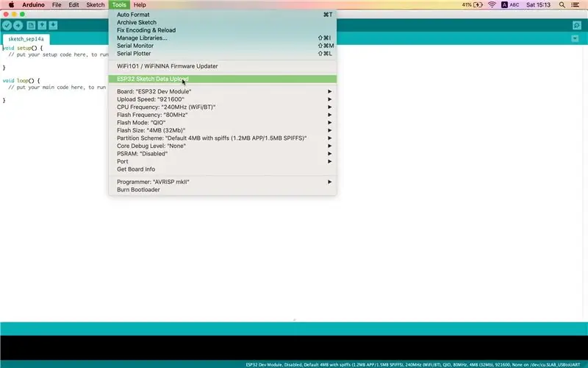Image resolution: width=588 pixels, height=368 pixels.
Task: Close the open Tools menu
Action: point(119,5)
